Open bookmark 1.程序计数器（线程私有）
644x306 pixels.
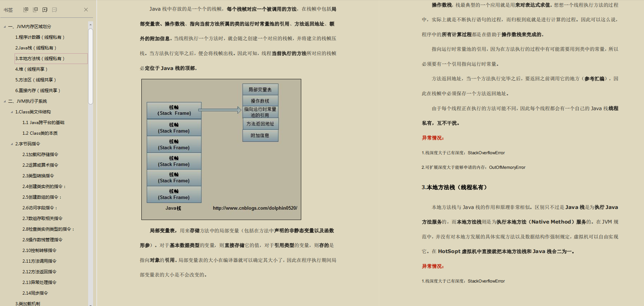pos(40,37)
